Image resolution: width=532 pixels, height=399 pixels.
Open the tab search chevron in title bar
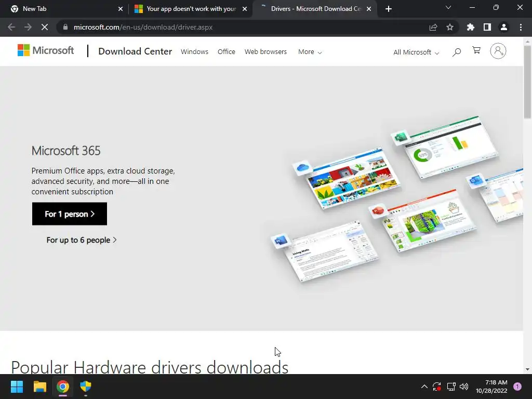(448, 7)
